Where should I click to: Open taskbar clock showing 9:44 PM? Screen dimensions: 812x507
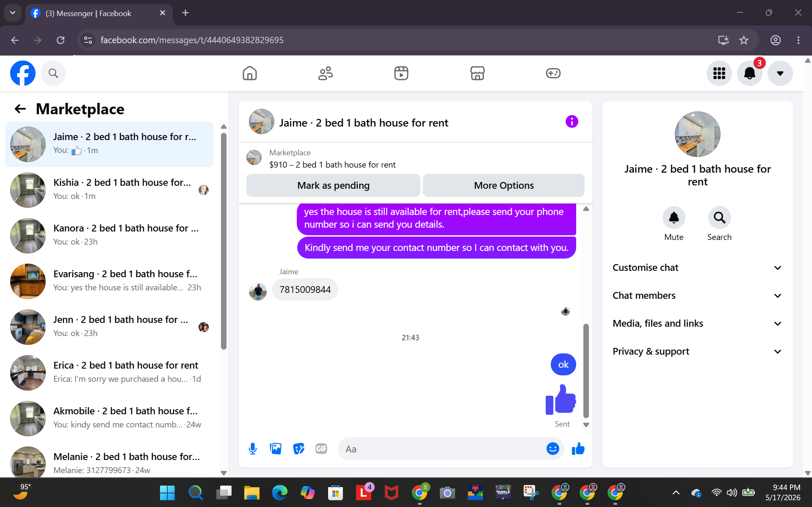pyautogui.click(x=783, y=493)
